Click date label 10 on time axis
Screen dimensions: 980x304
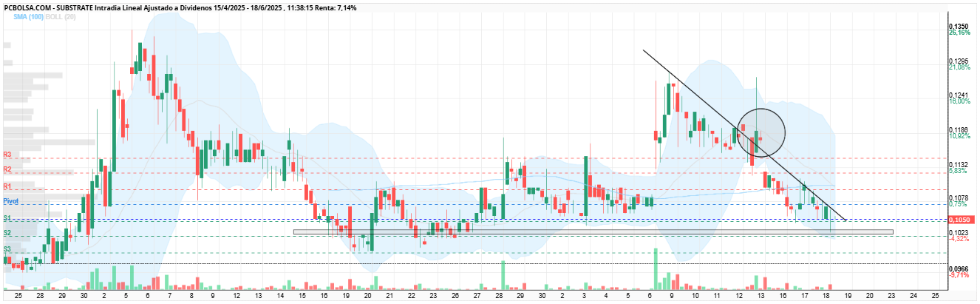[x=694, y=295]
